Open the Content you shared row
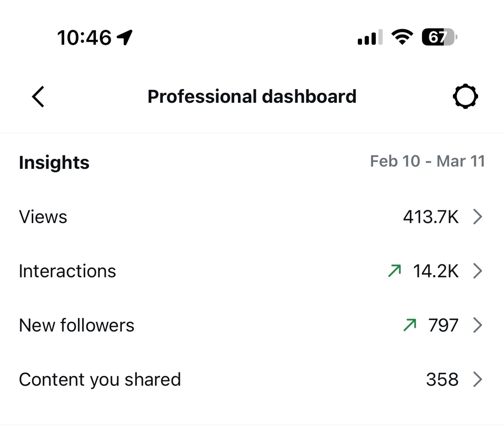 (252, 379)
